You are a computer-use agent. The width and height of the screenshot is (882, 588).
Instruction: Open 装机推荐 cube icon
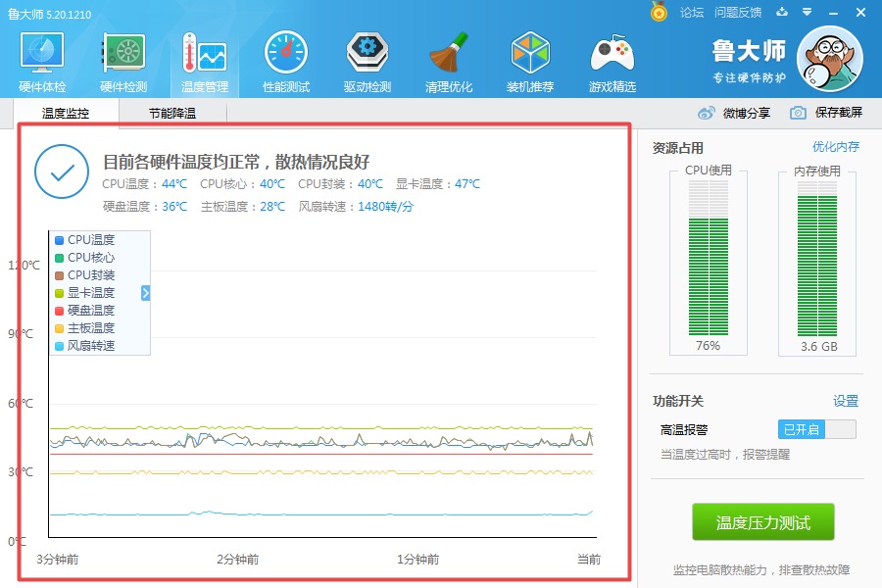530,61
